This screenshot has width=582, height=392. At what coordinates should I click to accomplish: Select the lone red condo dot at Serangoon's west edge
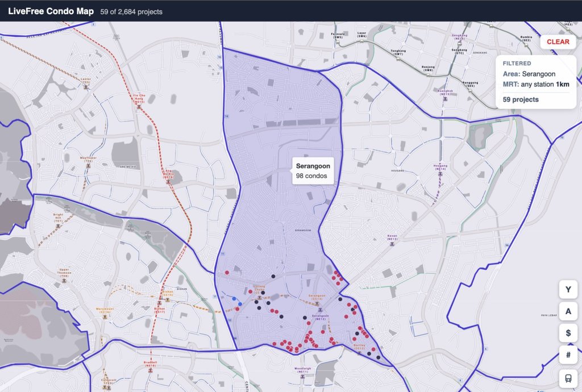click(x=227, y=273)
